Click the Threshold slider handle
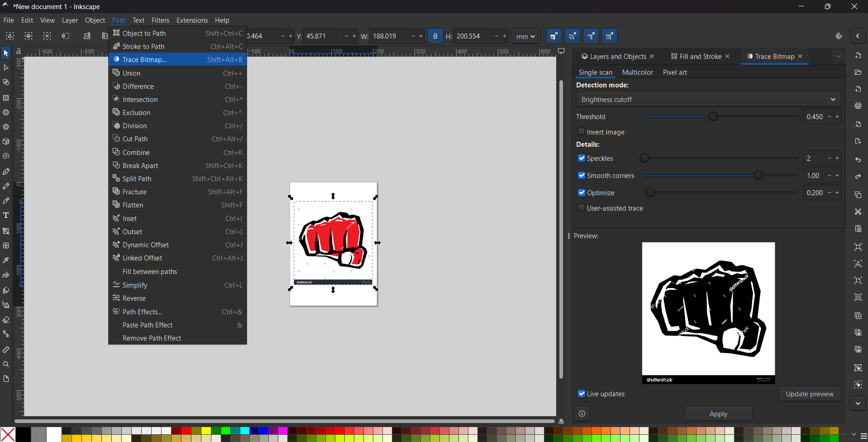 pyautogui.click(x=713, y=116)
